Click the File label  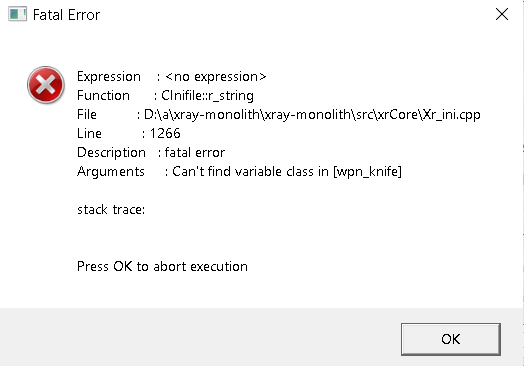coord(87,115)
